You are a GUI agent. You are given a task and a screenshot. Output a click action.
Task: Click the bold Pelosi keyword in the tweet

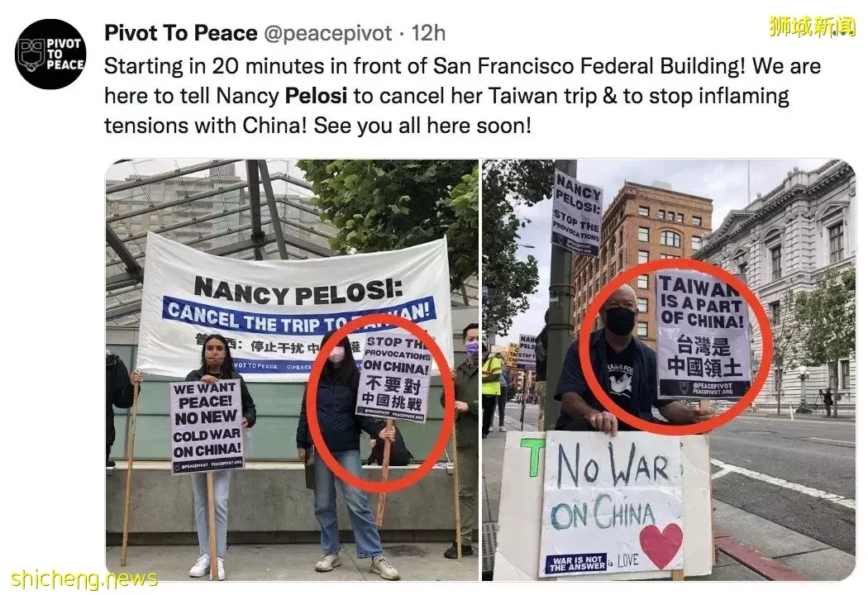(316, 96)
